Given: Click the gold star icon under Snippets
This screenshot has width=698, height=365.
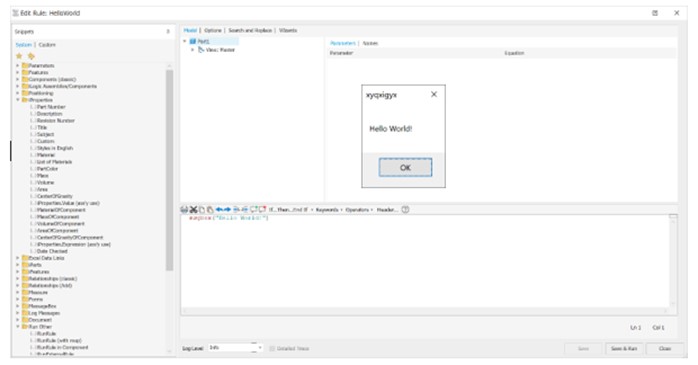Looking at the screenshot, I should point(19,56).
